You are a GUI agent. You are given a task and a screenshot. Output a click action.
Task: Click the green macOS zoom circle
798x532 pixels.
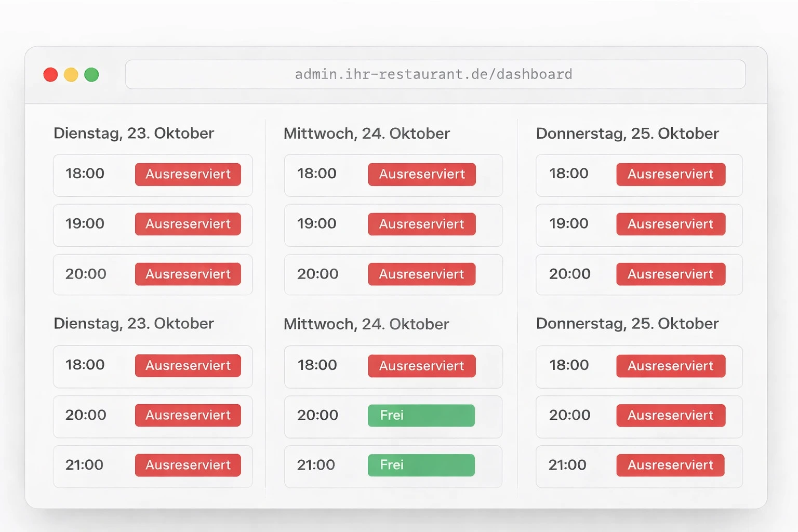[x=91, y=74]
